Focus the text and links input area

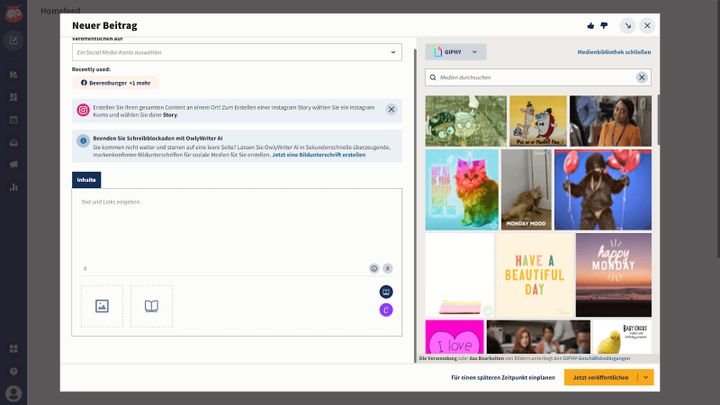tap(236, 230)
